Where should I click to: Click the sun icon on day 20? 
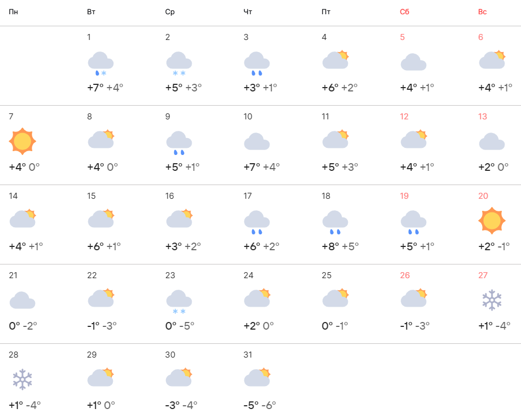pos(492,221)
